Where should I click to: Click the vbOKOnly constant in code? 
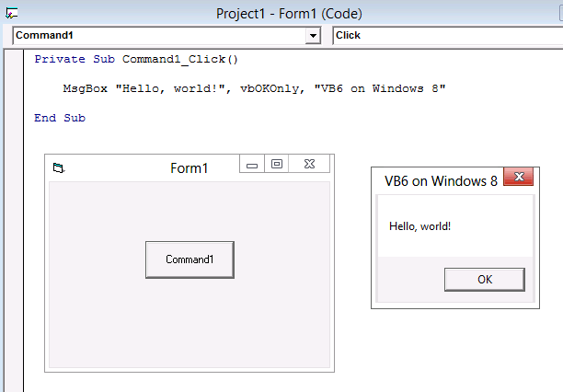click(270, 88)
